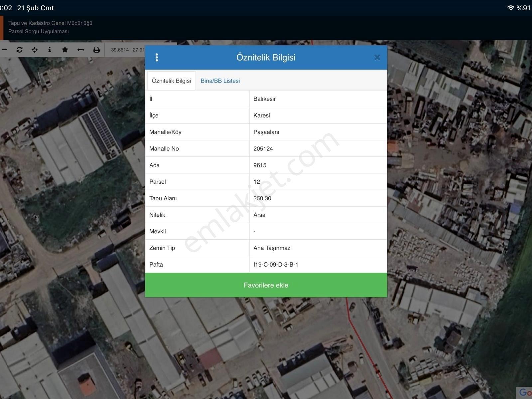
Task: Select the Mahalle No value 205124
Action: 263,149
